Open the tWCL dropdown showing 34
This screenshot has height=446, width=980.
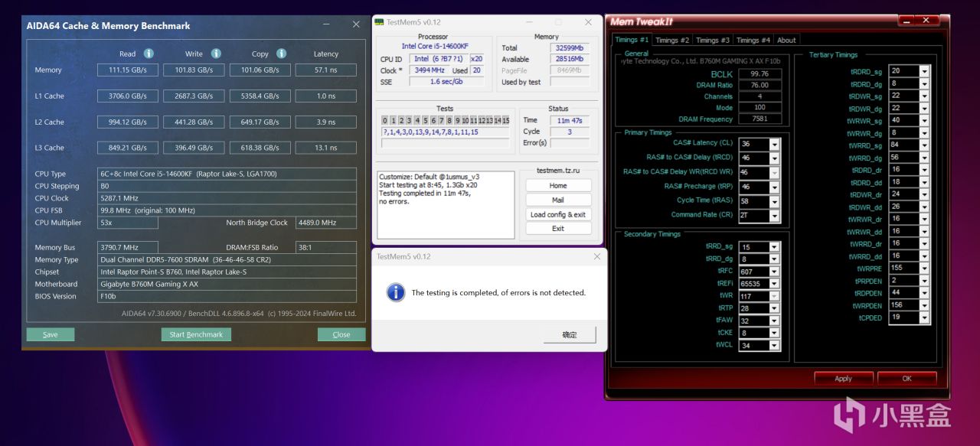[775, 346]
